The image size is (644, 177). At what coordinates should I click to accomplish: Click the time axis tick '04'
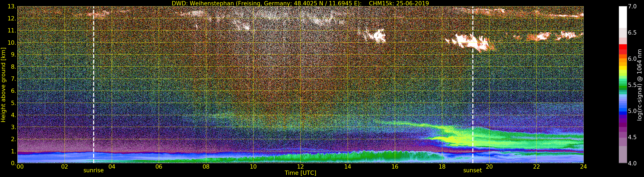tap(112, 166)
